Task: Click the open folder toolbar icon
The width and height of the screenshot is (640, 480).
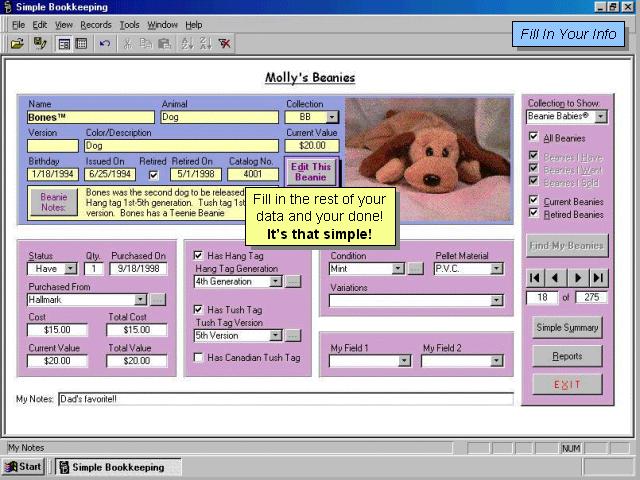Action: (17, 43)
